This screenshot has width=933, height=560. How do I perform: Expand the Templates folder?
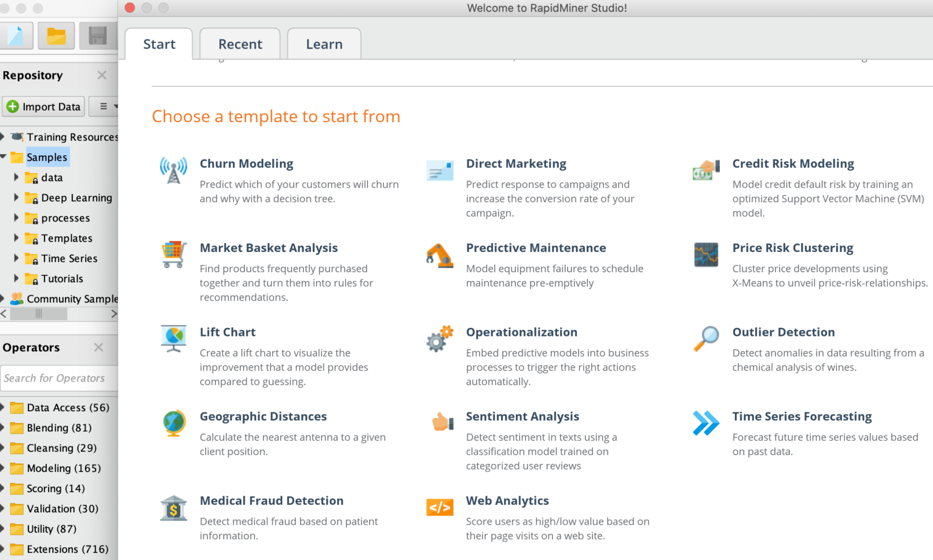point(16,237)
